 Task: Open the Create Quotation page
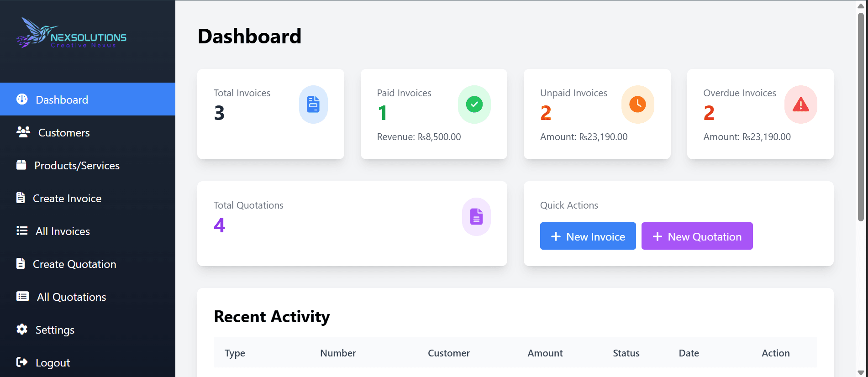tap(88, 263)
